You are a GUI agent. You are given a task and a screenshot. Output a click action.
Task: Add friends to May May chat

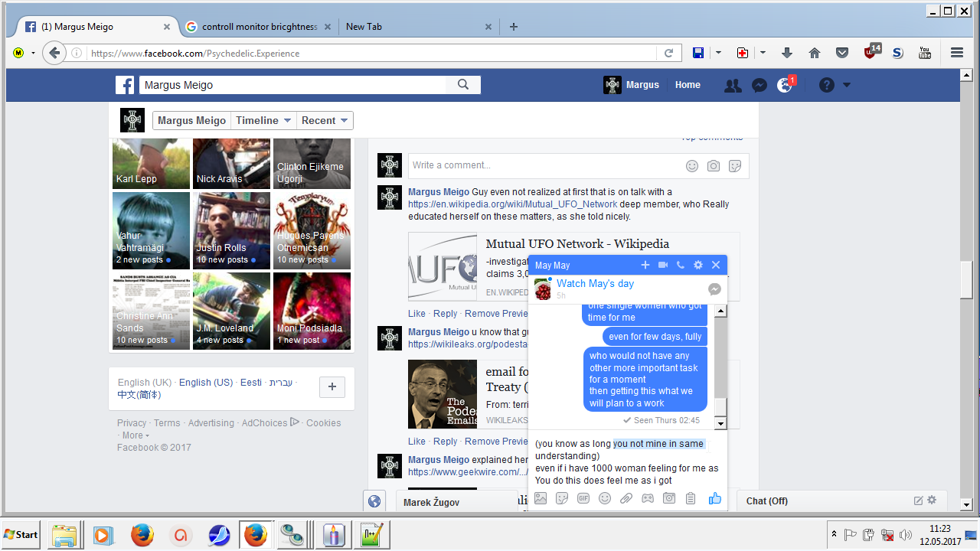coord(645,265)
